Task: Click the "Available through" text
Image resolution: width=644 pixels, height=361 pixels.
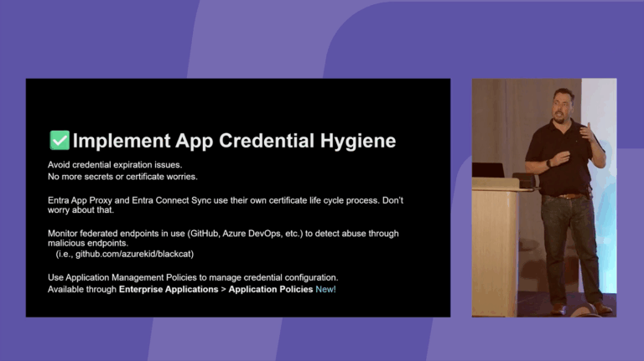Action: (x=82, y=289)
